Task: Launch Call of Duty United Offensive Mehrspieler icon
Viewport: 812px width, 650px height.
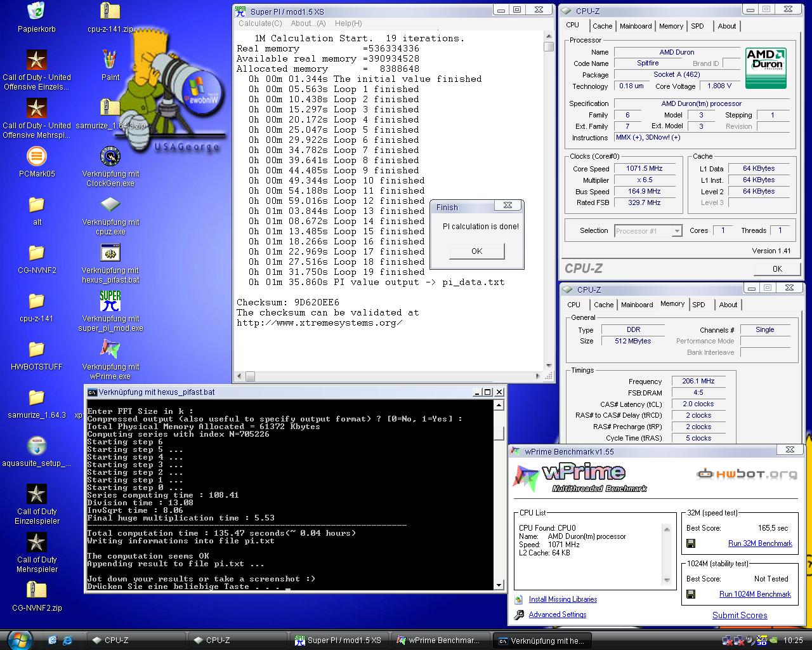Action: click(37, 108)
